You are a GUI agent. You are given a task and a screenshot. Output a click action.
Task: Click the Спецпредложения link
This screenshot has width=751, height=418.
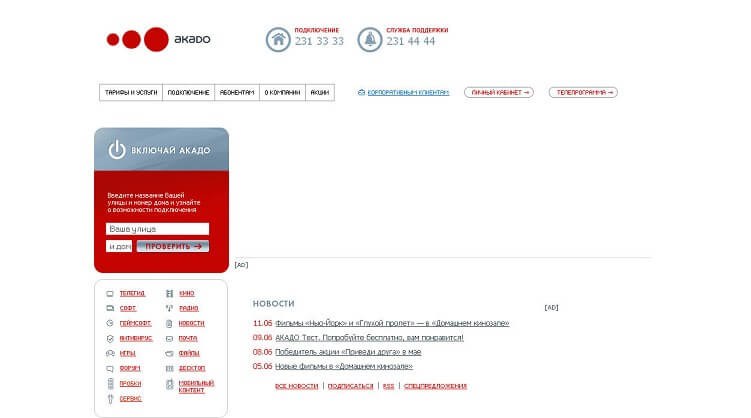pyautogui.click(x=435, y=386)
